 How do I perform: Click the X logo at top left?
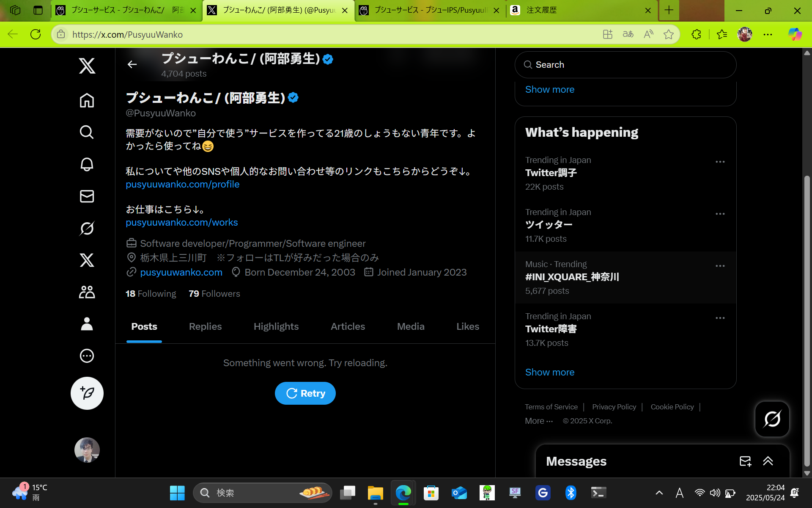87,66
